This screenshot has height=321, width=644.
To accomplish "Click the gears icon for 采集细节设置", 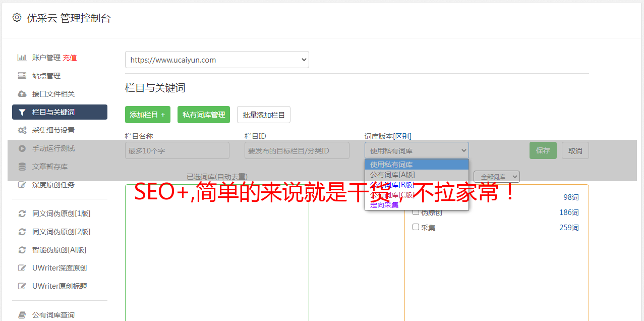I will pos(22,130).
